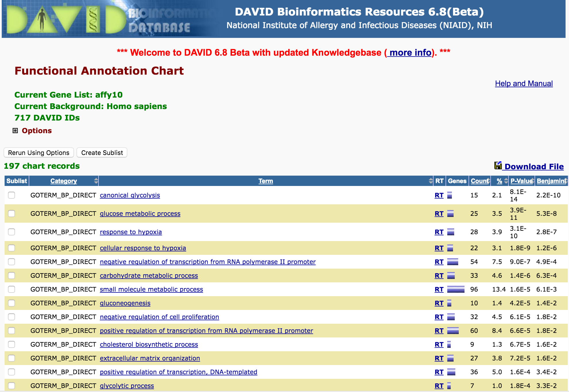Check sublist box for extracellular matrix organization
The height and width of the screenshot is (392, 569).
tap(11, 358)
